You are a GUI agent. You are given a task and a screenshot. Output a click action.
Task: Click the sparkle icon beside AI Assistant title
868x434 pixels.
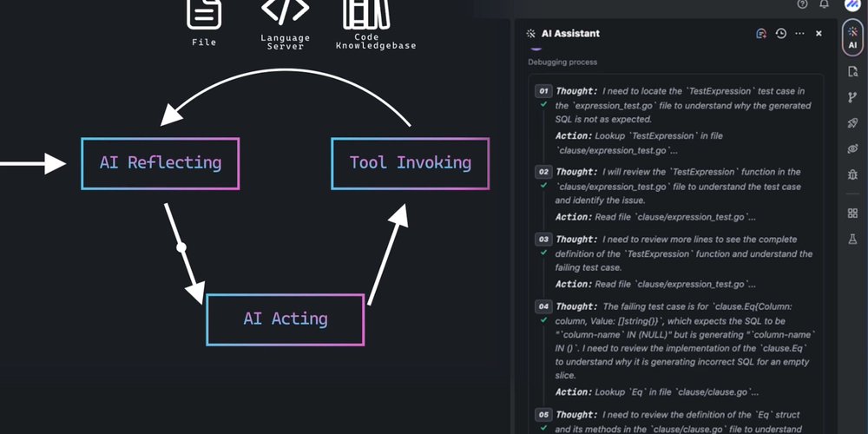point(531,33)
